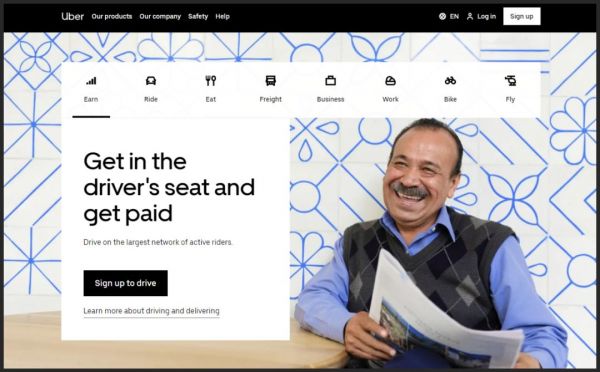Expand the Our company menu
This screenshot has height=372, width=600.
[160, 16]
